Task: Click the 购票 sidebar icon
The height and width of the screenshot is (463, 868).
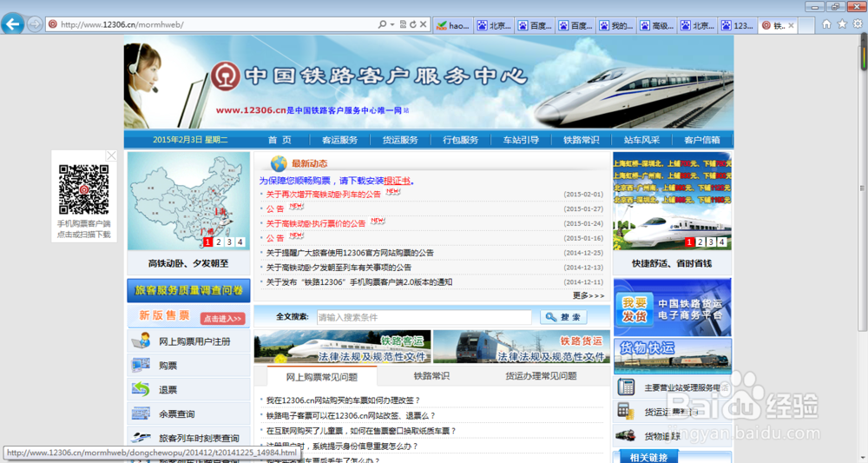Action: (141, 365)
